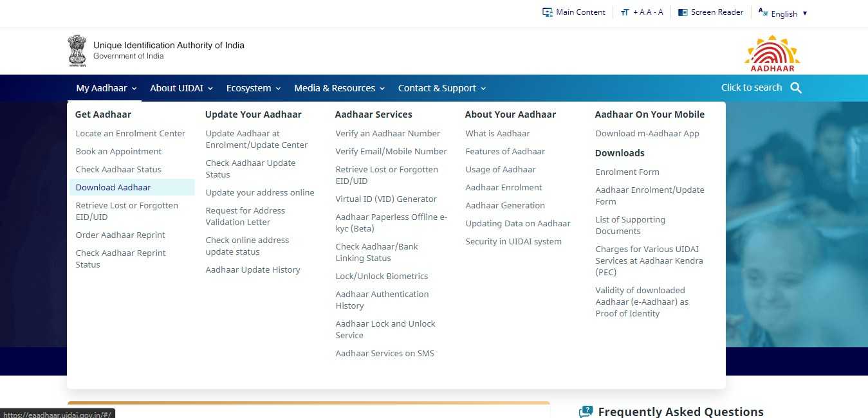
Task: Click Download m-Aadhaar App
Action: point(647,133)
